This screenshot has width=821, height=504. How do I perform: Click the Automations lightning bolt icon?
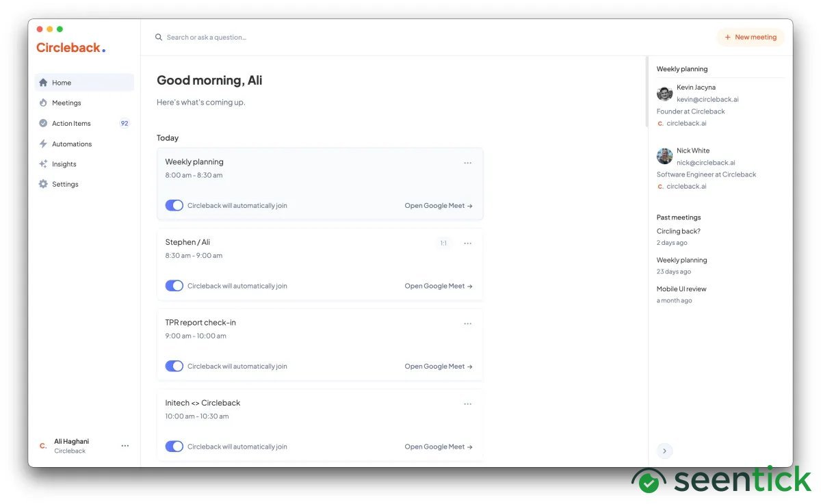click(x=43, y=144)
